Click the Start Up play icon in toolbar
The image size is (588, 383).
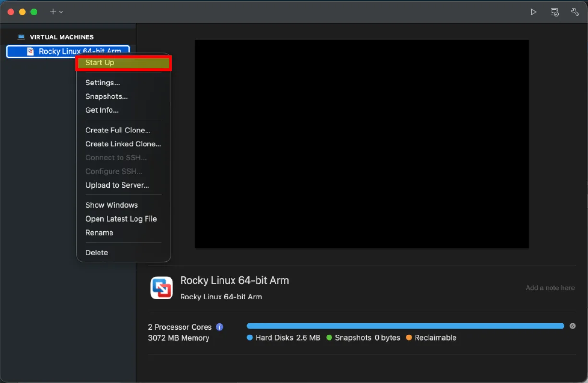(534, 12)
